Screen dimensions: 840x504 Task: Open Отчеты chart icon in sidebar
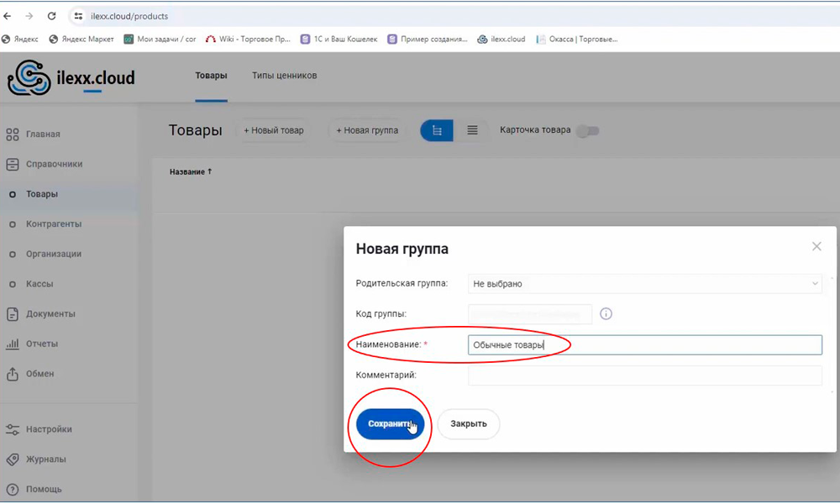(x=13, y=344)
